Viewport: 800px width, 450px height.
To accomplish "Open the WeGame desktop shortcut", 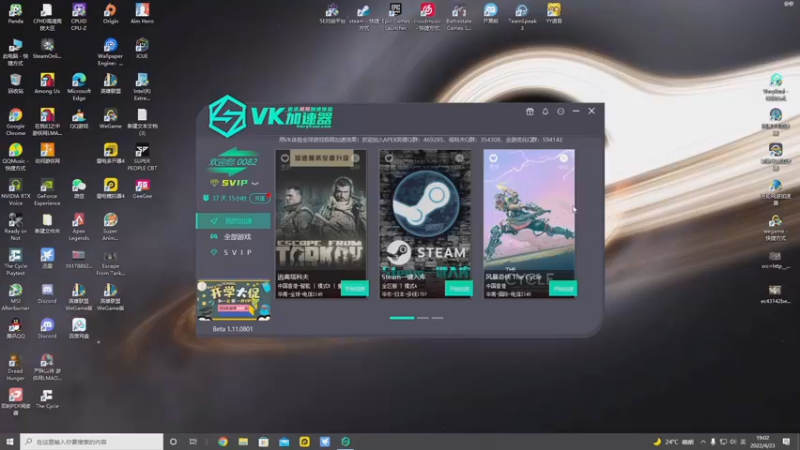I will pyautogui.click(x=110, y=118).
